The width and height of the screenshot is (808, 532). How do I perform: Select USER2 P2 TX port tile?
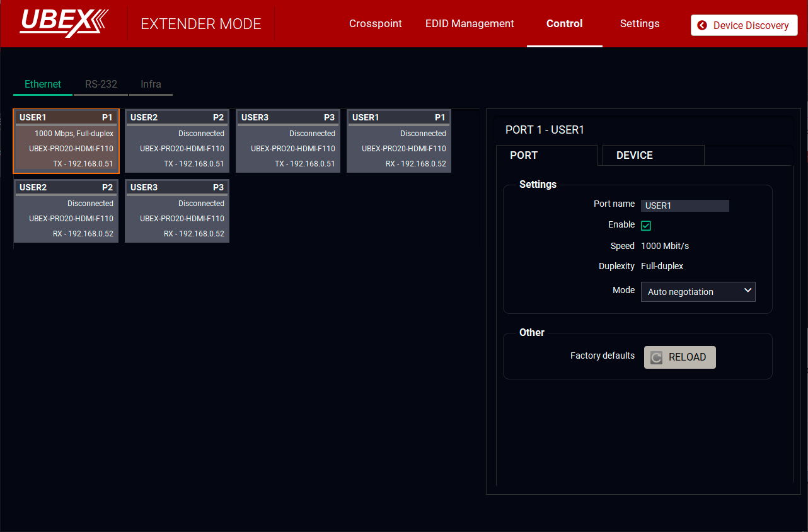coord(177,141)
